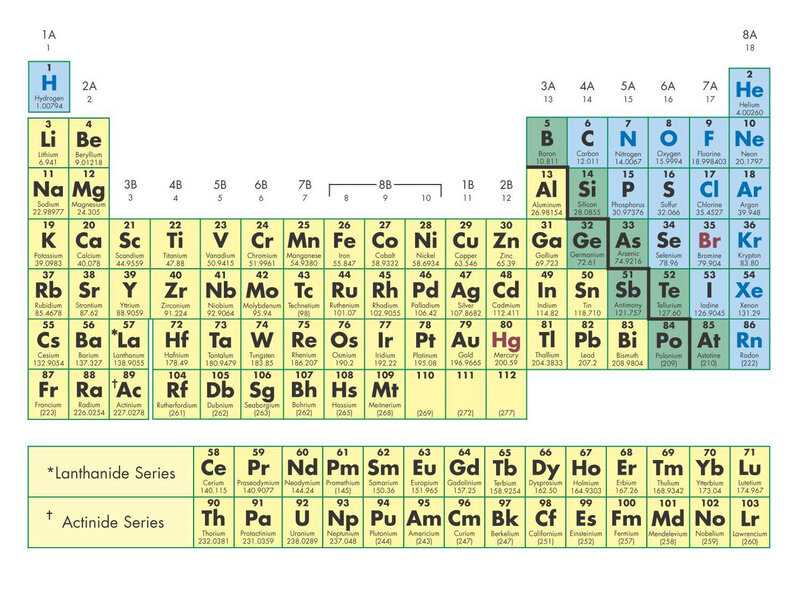The image size is (800, 600).
Task: Select the Europium (Eu) cell
Action: point(424,472)
